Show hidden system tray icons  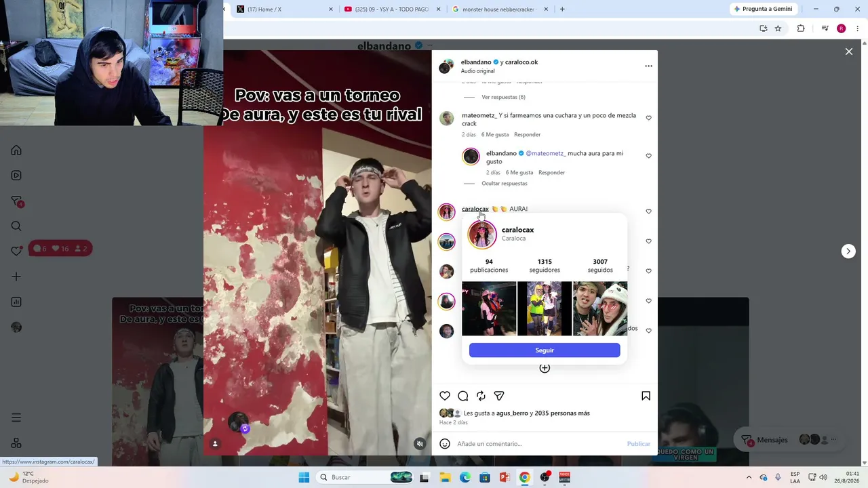click(749, 477)
